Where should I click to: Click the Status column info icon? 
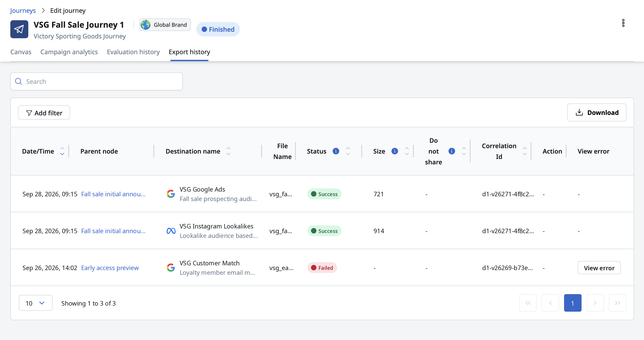336,151
